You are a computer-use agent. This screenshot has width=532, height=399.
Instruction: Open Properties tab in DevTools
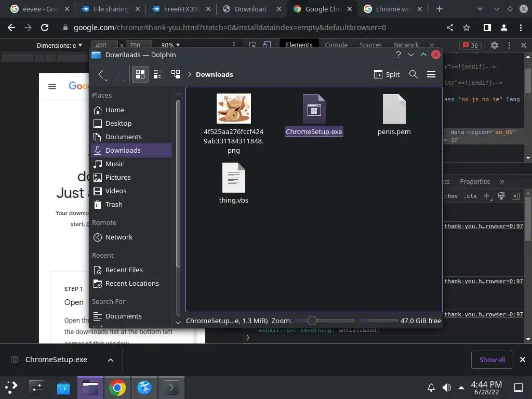click(475, 182)
